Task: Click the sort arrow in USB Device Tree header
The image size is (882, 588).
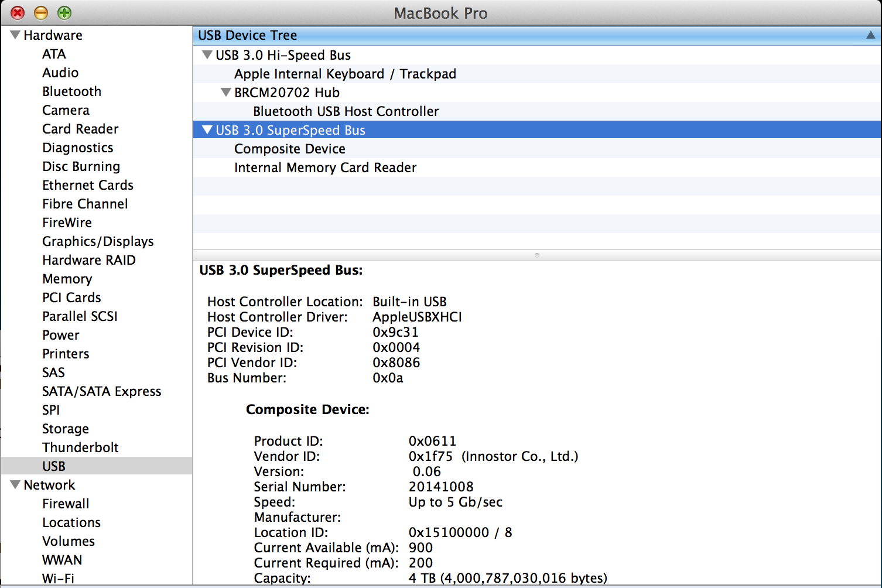Action: click(871, 35)
